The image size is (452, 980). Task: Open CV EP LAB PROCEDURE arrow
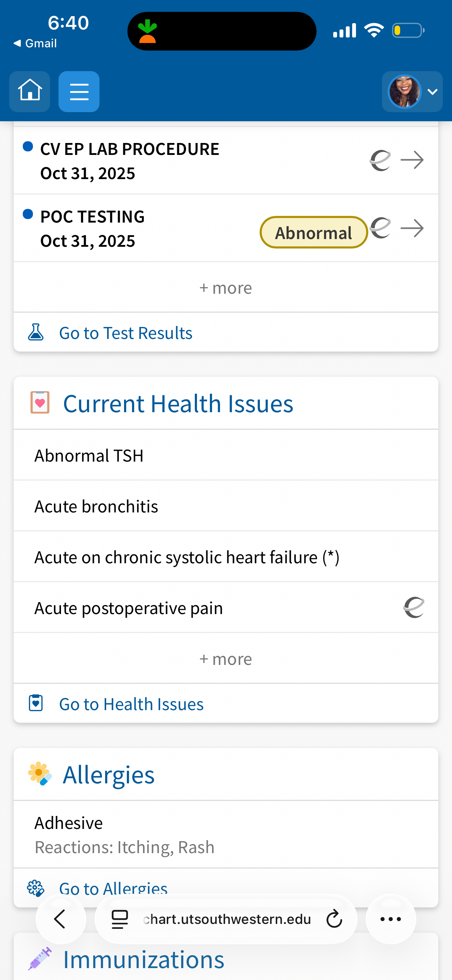point(412,160)
